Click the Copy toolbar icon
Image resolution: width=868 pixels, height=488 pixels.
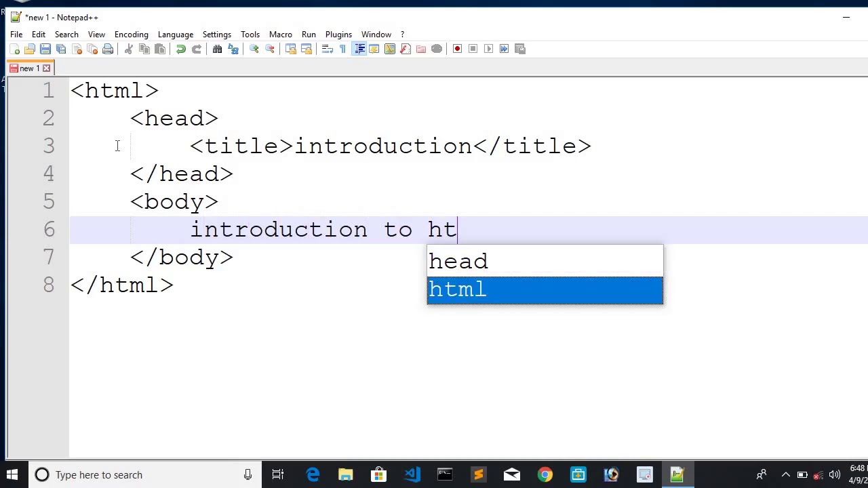point(144,49)
